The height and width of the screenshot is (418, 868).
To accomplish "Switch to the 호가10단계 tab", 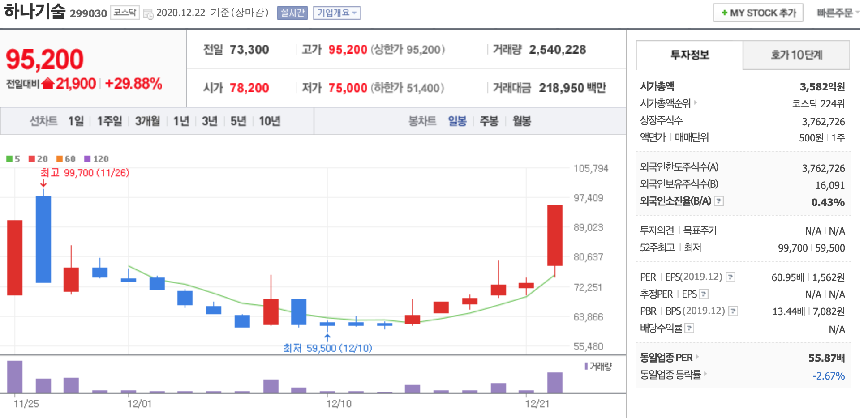I will 796,55.
